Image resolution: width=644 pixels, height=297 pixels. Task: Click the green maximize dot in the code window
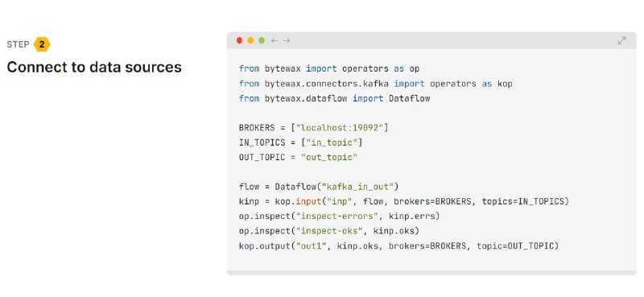click(262, 40)
